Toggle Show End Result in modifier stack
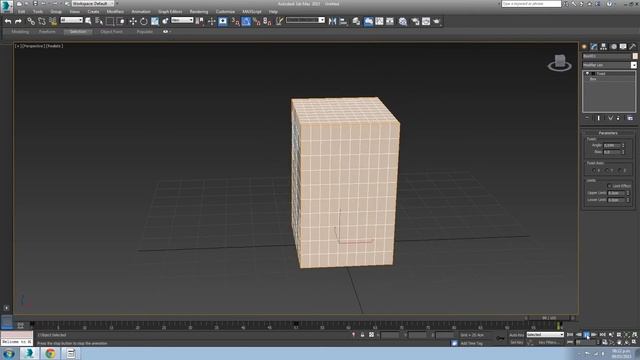This screenshot has width=640, height=360. 599,118
